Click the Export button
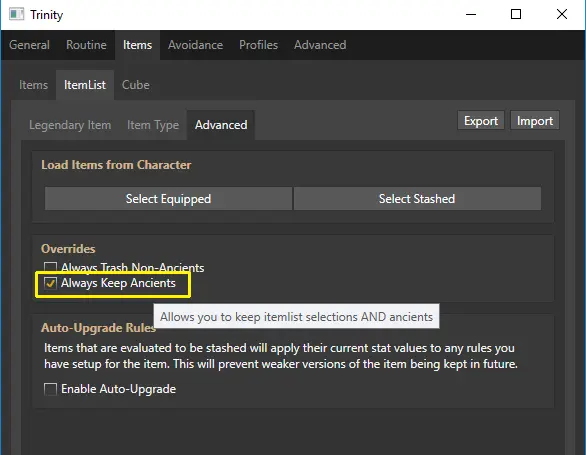The width and height of the screenshot is (586, 455). click(481, 121)
